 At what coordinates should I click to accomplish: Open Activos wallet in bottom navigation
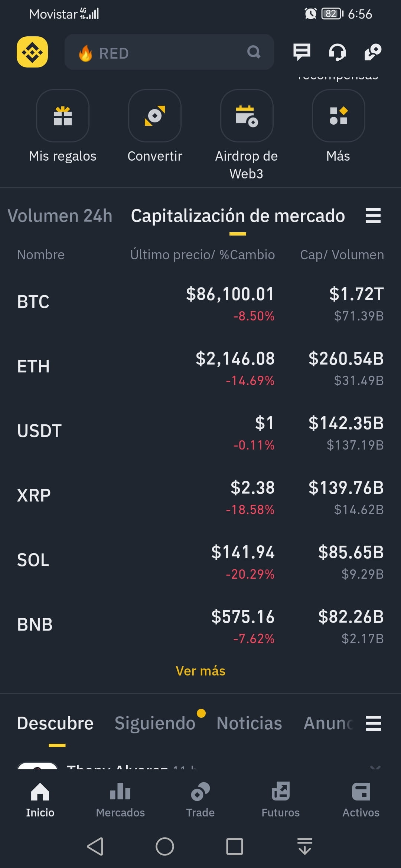coord(361,800)
